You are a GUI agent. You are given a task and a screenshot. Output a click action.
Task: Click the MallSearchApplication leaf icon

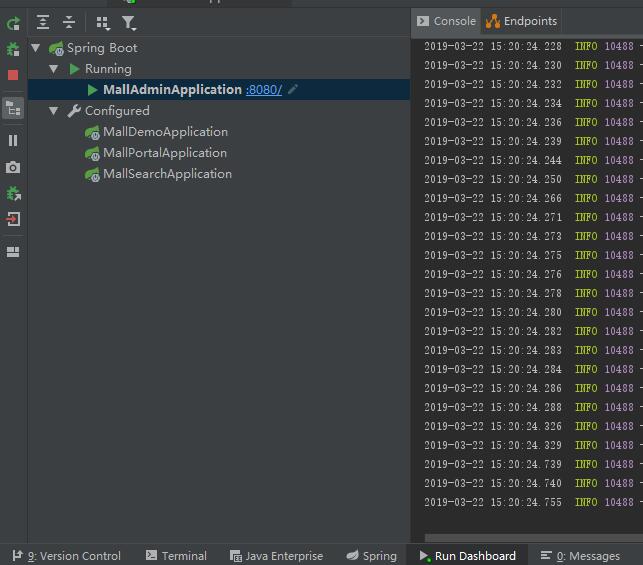92,175
